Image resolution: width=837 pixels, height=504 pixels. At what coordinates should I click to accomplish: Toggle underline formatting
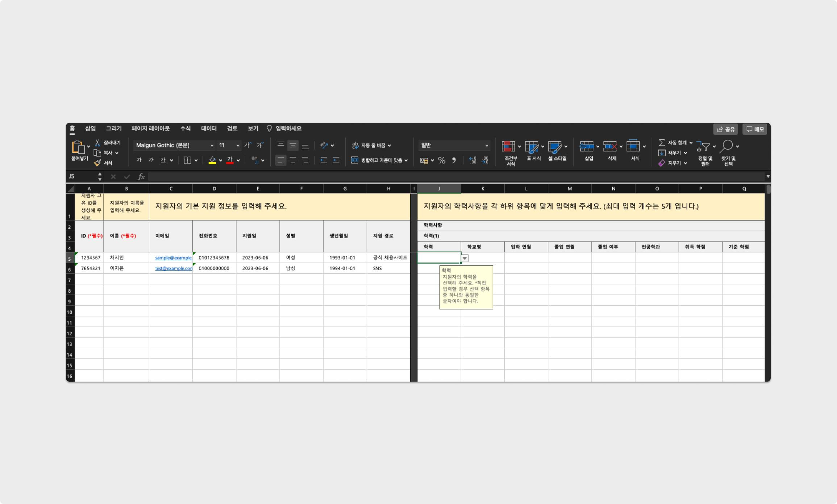click(x=163, y=160)
